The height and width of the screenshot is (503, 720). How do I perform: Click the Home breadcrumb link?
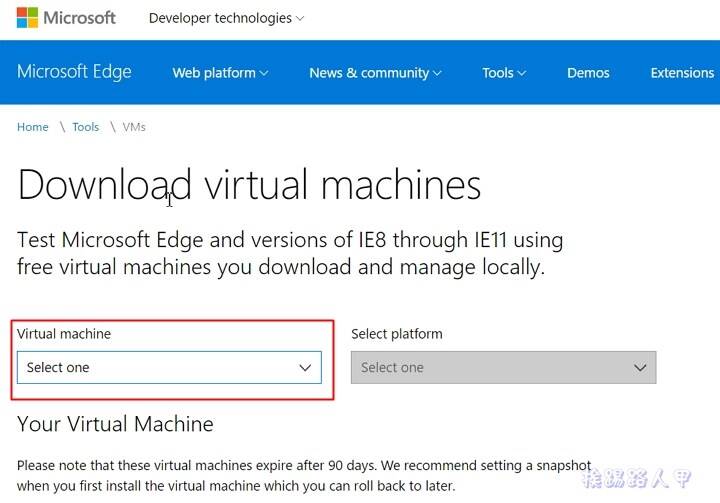(33, 127)
